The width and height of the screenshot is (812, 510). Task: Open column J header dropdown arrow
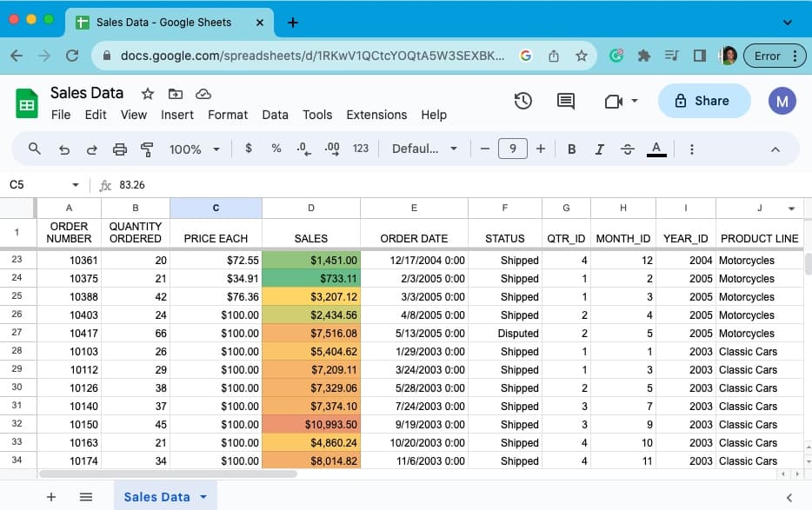point(791,209)
